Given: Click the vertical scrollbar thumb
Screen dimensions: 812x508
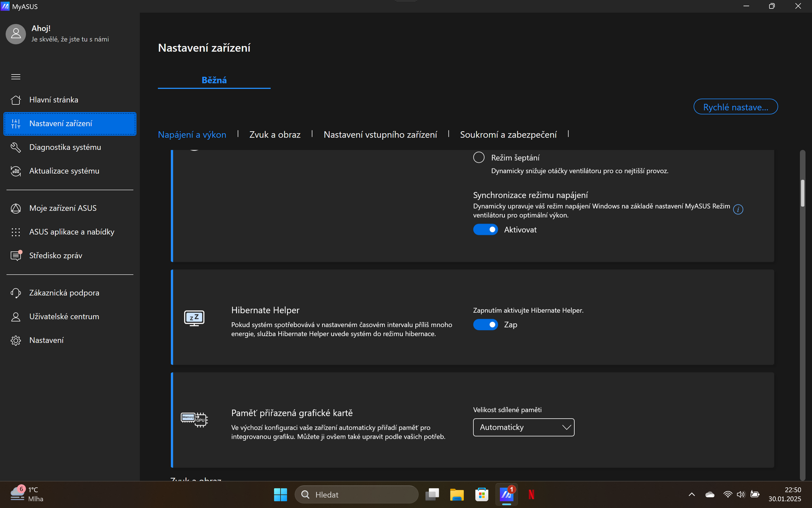Looking at the screenshot, I should point(802,193).
